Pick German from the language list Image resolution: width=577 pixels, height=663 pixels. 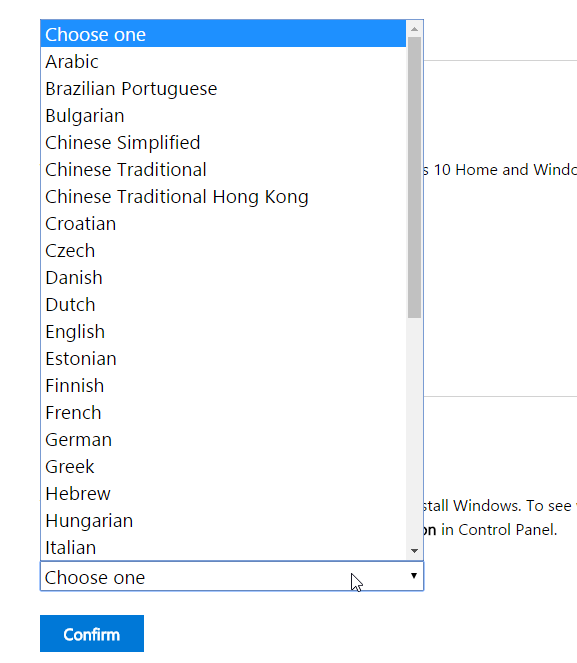(223, 440)
